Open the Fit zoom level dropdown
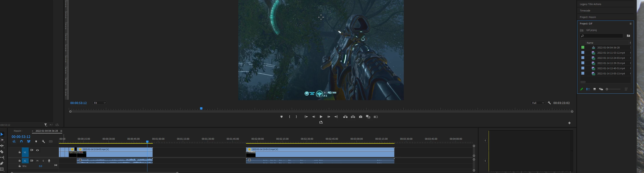This screenshot has height=173, width=644. 99,103
